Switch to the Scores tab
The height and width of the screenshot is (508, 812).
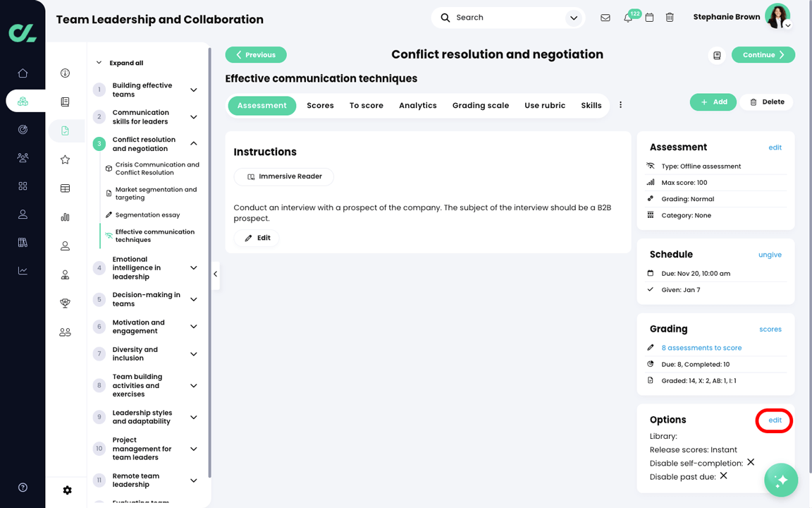point(320,105)
